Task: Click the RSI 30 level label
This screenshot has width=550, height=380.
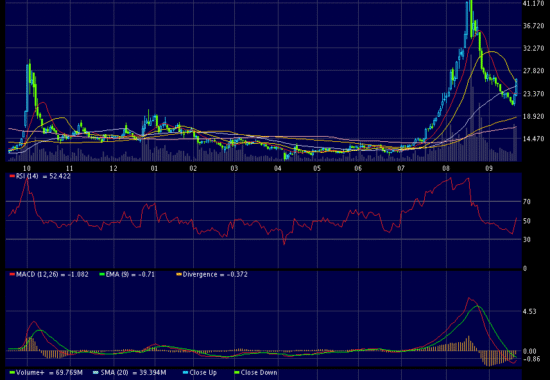Action: (526, 240)
